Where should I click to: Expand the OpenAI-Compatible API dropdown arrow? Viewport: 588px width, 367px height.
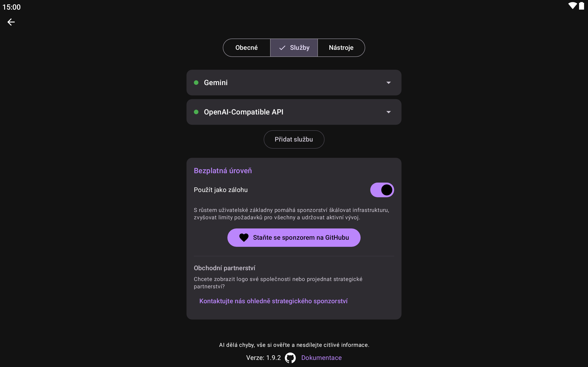[x=389, y=112]
